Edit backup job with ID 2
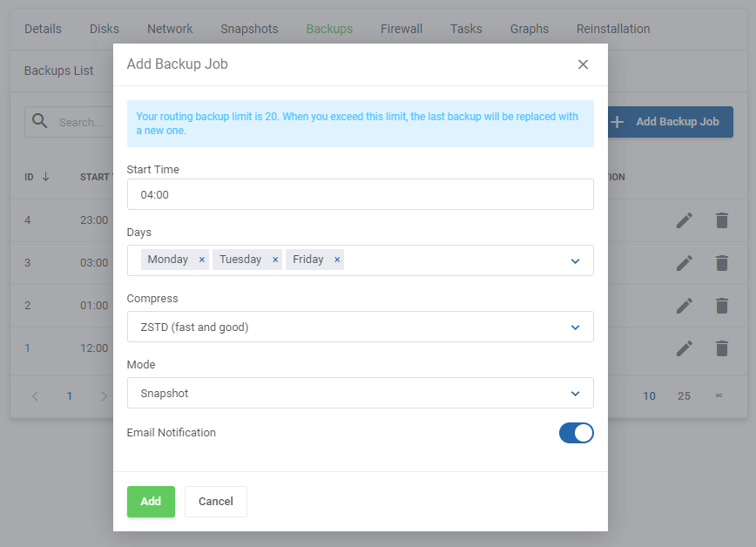The width and height of the screenshot is (756, 547). [x=685, y=306]
